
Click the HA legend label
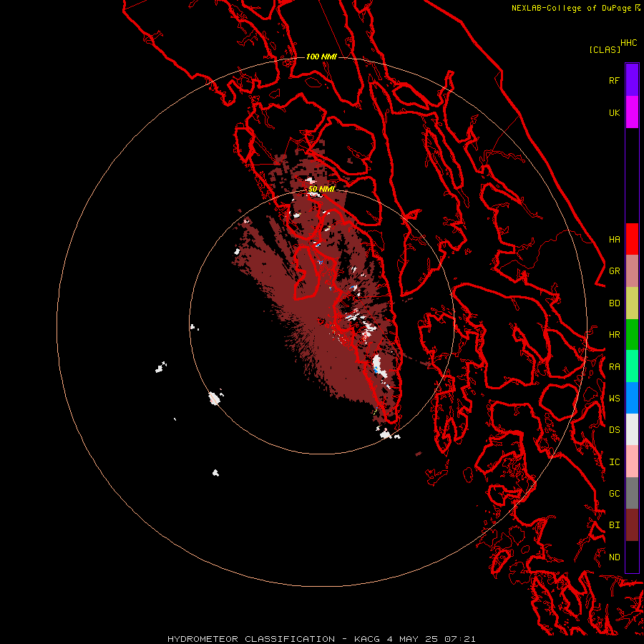pos(614,240)
